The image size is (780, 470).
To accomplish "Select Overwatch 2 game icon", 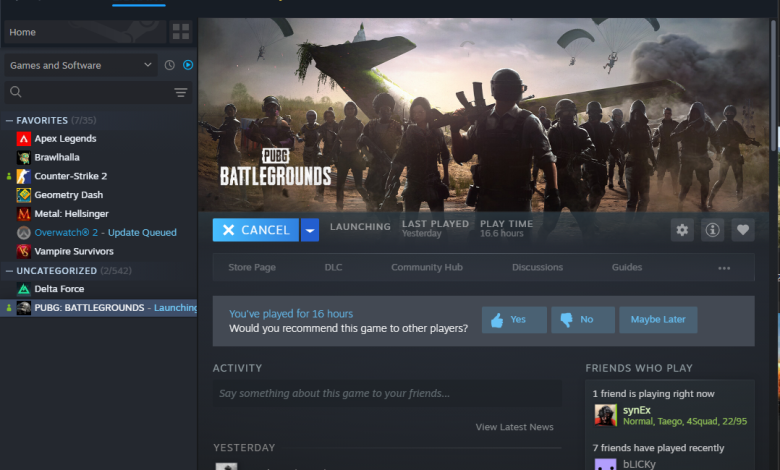I will point(23,233).
